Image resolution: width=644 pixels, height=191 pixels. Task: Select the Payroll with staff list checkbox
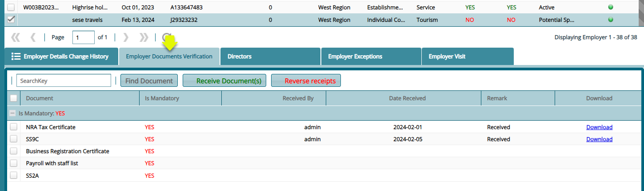point(14,163)
